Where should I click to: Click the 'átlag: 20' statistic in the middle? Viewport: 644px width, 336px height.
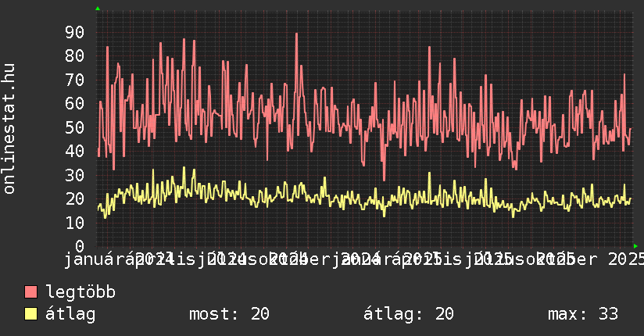[x=409, y=314]
